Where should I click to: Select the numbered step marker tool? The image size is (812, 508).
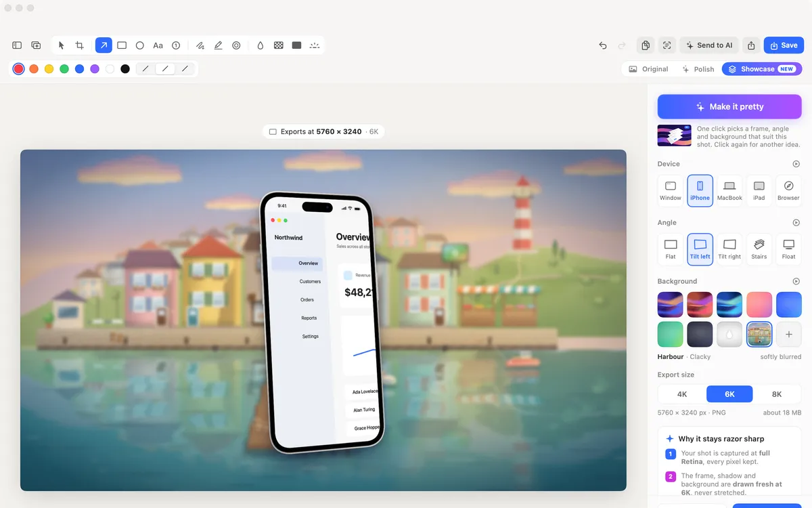pos(176,45)
